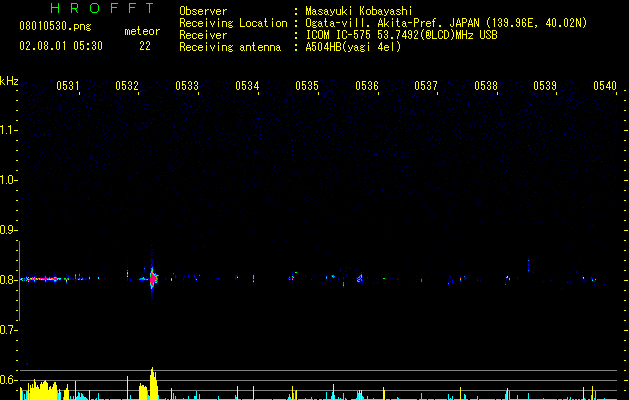Click the 0537 time marker
The width and height of the screenshot is (629, 400).
point(426,86)
